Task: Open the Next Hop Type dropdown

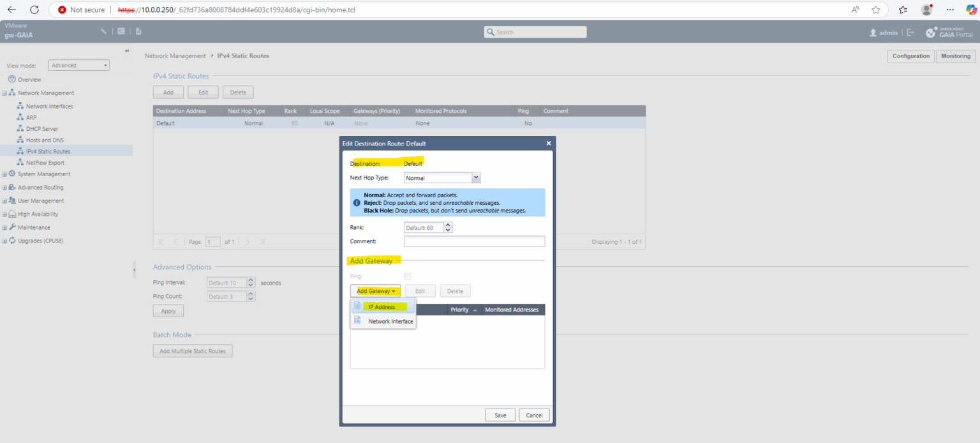Action: click(475, 177)
